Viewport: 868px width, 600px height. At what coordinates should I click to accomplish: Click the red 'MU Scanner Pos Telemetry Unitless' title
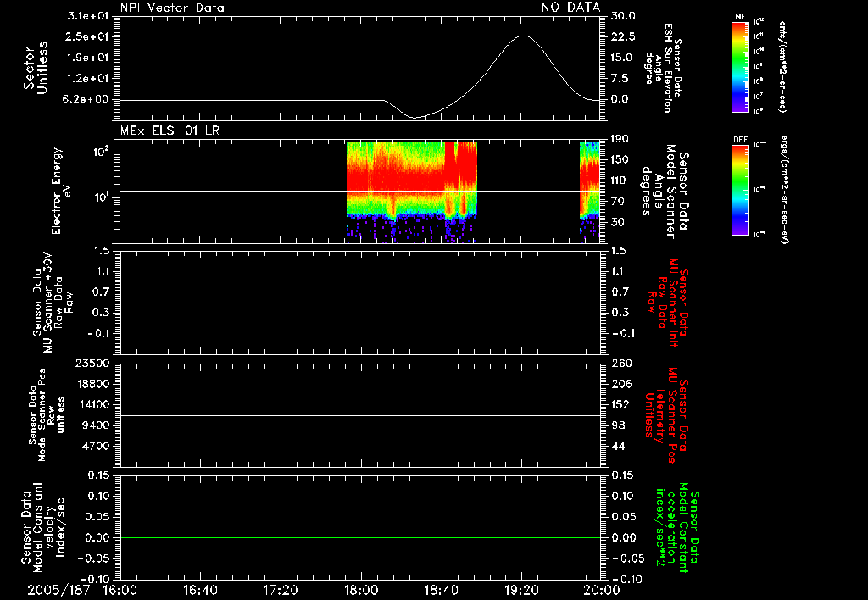[667, 415]
